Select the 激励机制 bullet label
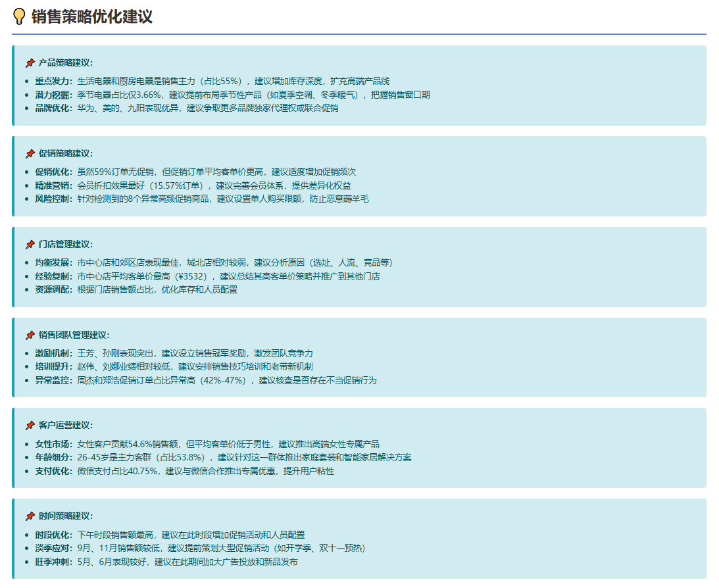 [54, 353]
